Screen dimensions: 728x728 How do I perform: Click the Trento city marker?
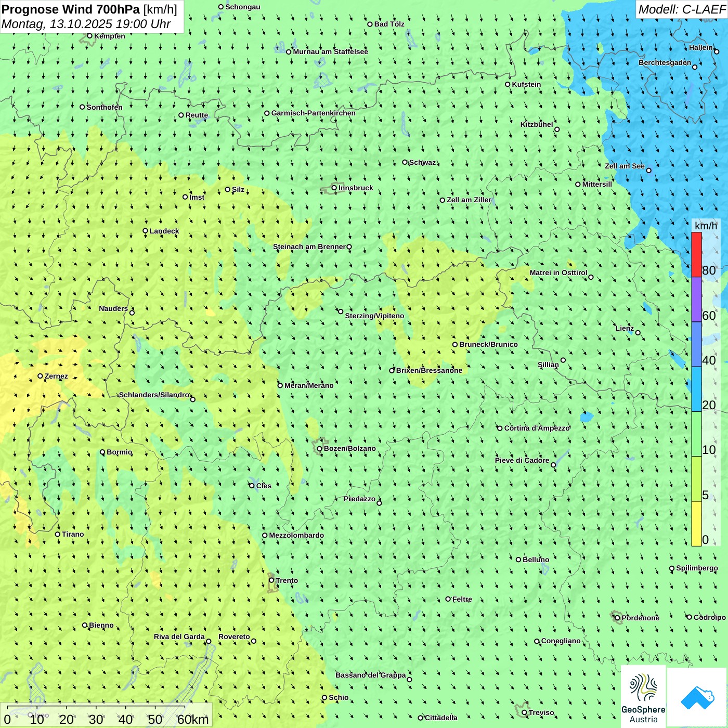[271, 580]
